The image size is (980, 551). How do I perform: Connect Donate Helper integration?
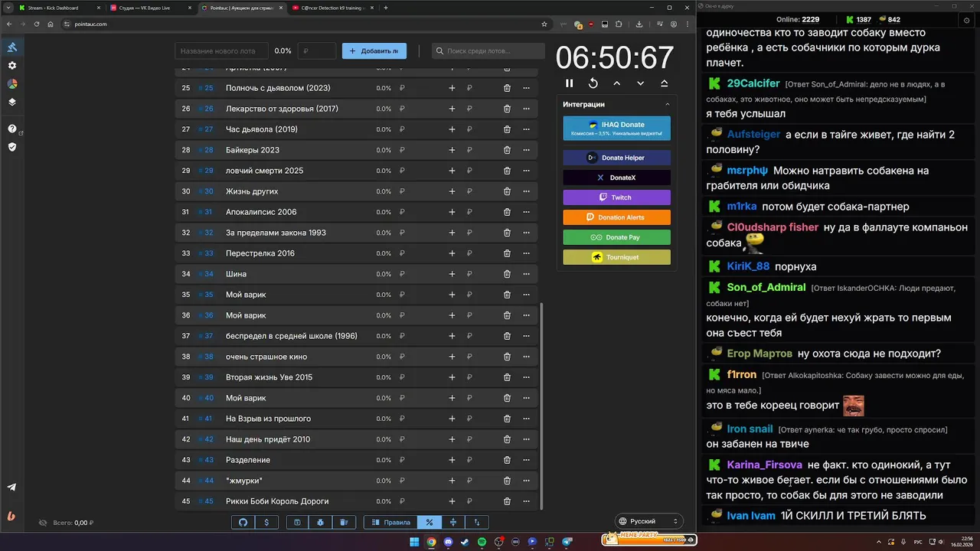[x=616, y=158]
